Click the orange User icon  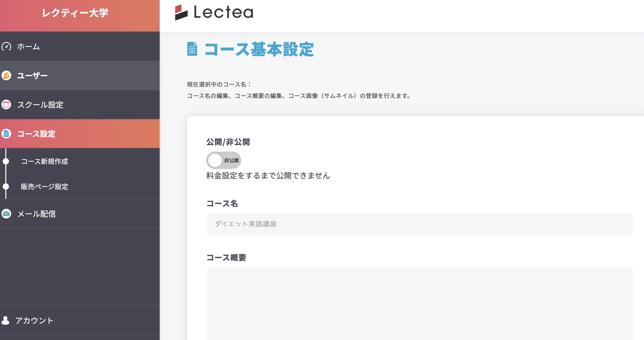click(6, 75)
